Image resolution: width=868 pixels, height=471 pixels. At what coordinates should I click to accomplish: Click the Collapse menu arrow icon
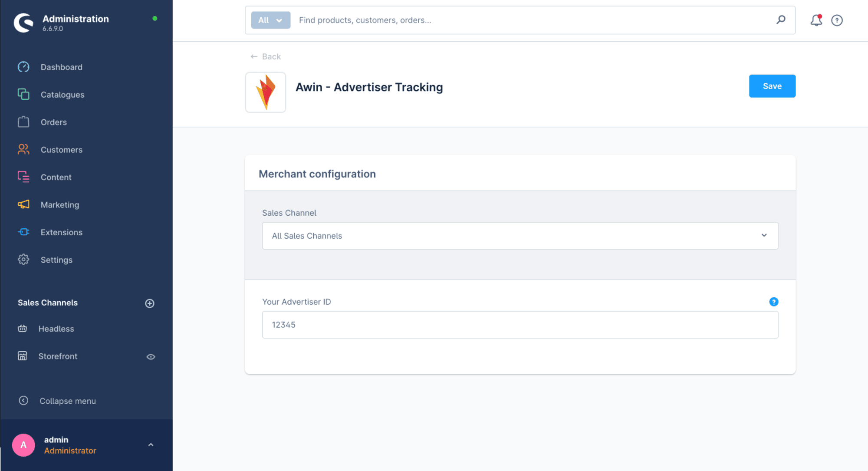click(23, 401)
